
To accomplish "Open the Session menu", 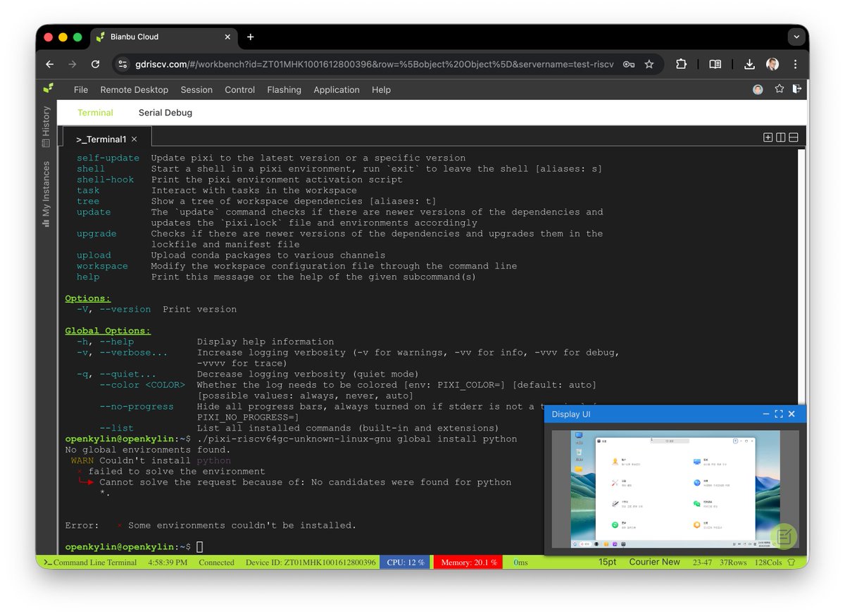I will tap(196, 89).
